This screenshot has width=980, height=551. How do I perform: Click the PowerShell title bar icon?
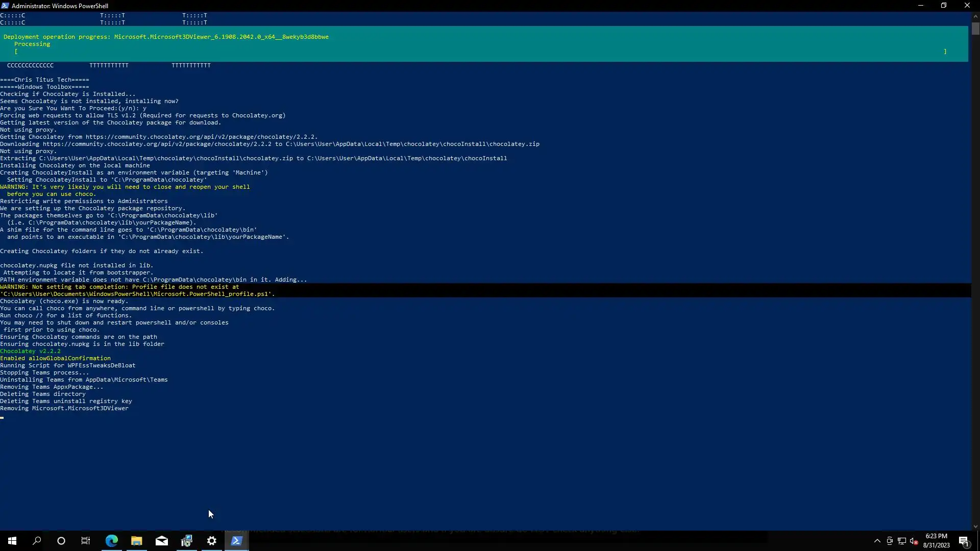tap(5, 6)
